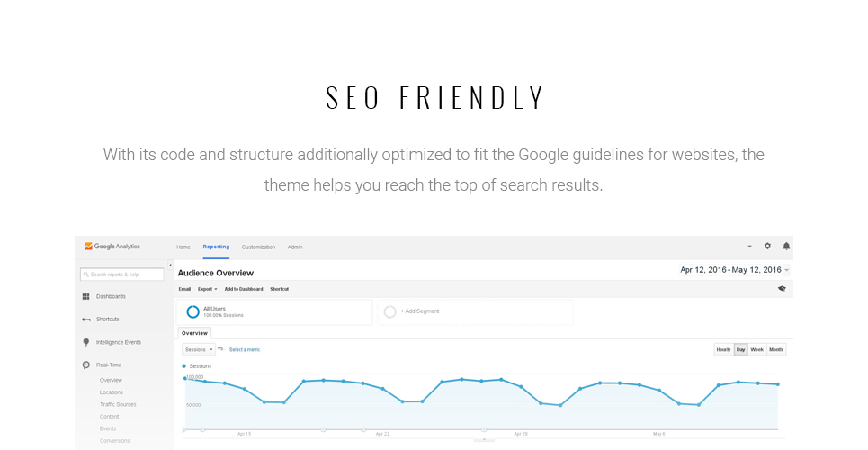Collapse the sidebar with the arrow

click(x=170, y=265)
